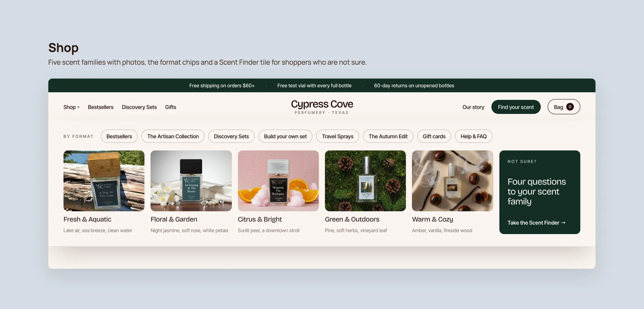Open the Gift cards chip
644x309 pixels.
coord(434,136)
